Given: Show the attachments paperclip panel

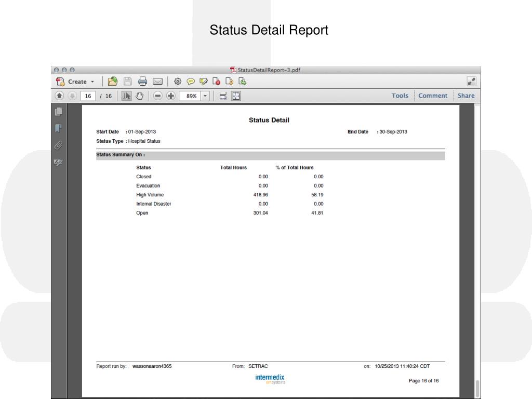Looking at the screenshot, I should [58, 145].
